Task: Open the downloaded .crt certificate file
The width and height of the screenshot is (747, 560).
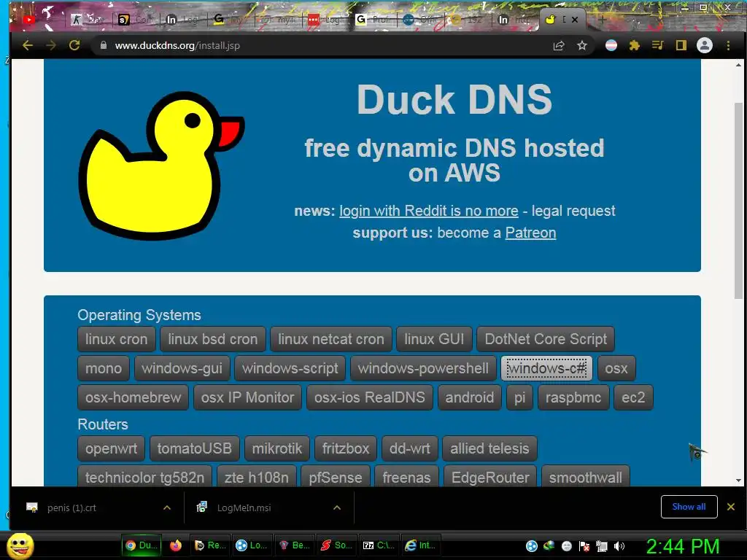Action: [x=71, y=507]
